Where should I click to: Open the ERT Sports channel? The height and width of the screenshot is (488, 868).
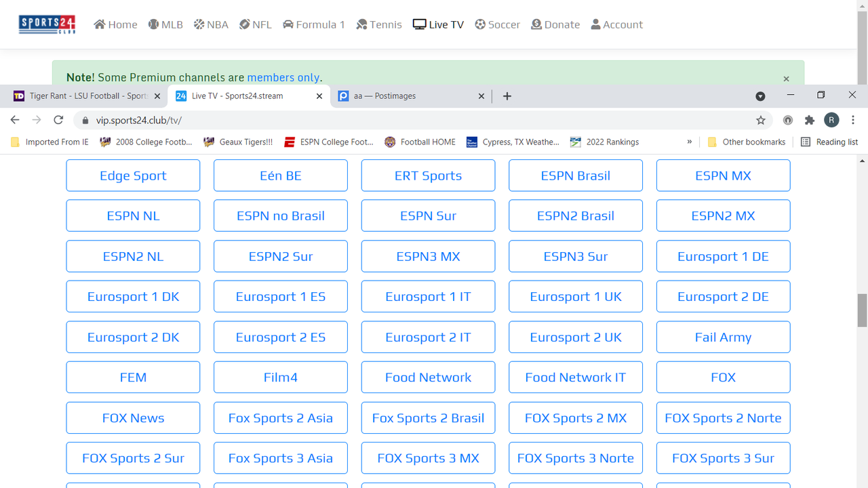point(428,176)
